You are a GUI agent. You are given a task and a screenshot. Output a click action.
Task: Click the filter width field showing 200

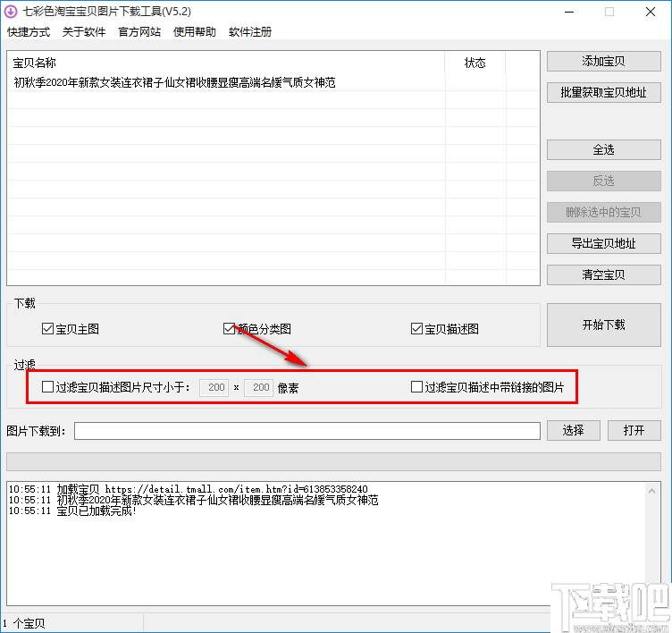[214, 388]
